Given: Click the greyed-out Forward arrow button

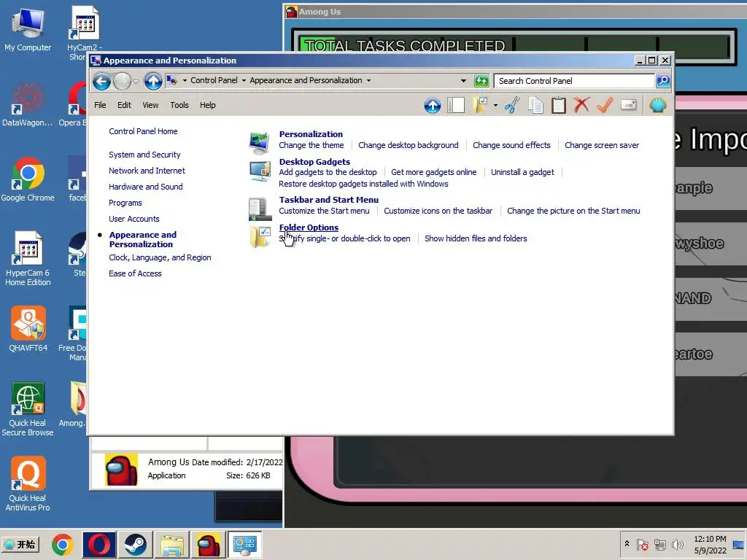Looking at the screenshot, I should tap(122, 82).
